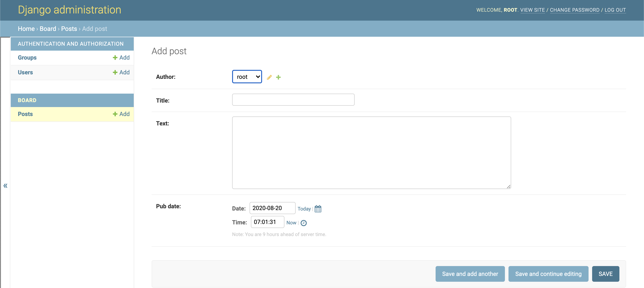The image size is (644, 288).
Task: Click Save and continue editing
Action: tap(548, 274)
